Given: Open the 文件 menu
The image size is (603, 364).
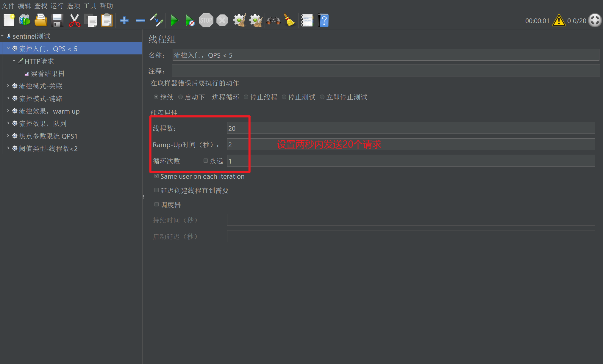Looking at the screenshot, I should (8, 6).
